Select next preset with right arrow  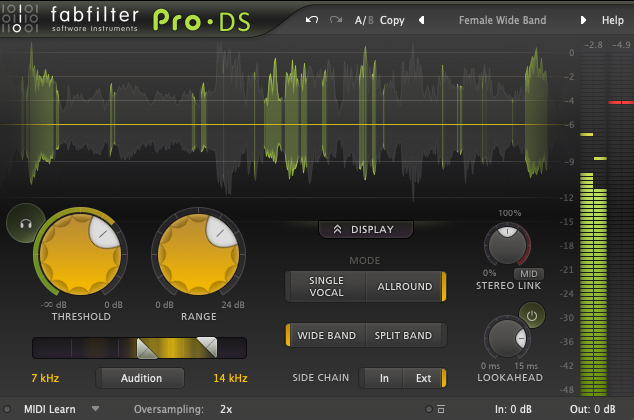(583, 20)
